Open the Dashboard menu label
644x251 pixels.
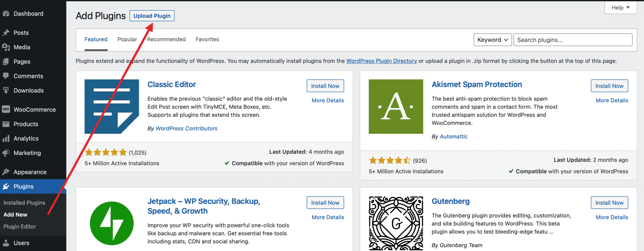point(28,14)
